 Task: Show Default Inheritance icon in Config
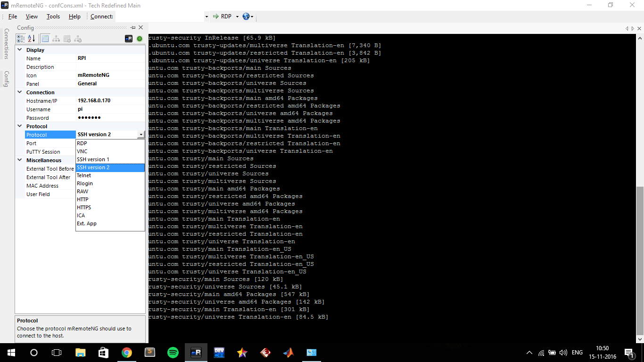(78, 39)
